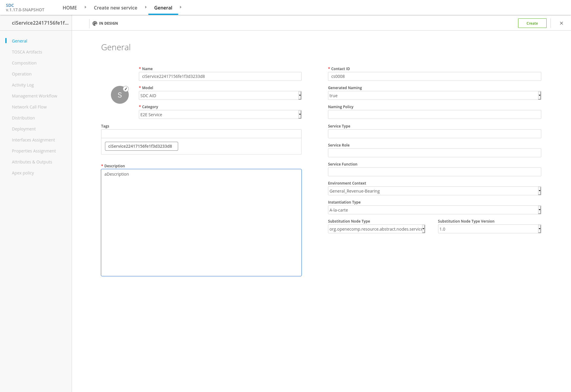Click the gray S service avatar icon
Screen dimensions: 571x392
[120, 95]
